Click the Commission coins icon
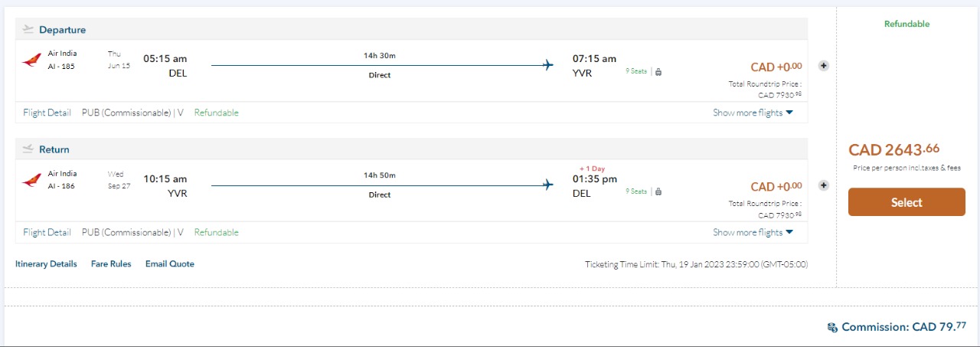 832,327
